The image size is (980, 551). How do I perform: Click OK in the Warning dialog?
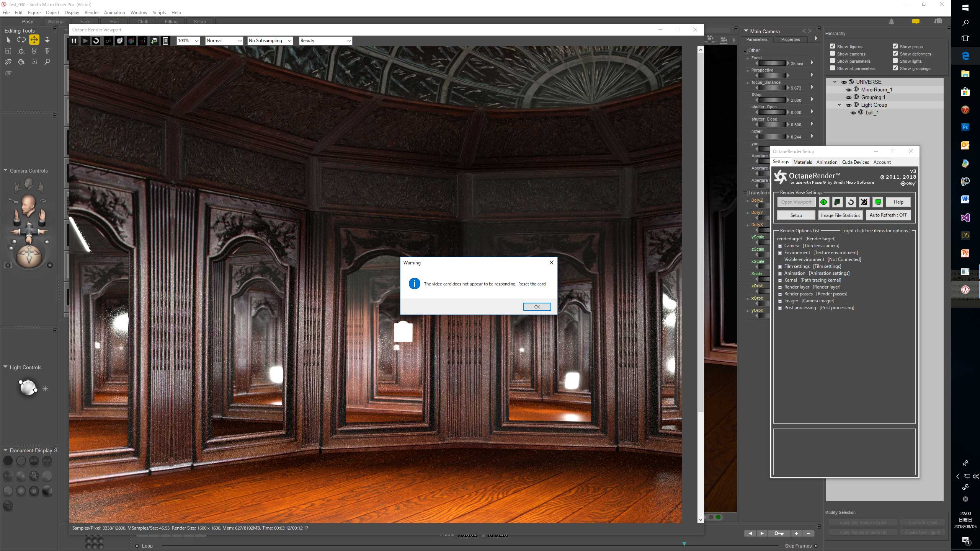pos(537,307)
